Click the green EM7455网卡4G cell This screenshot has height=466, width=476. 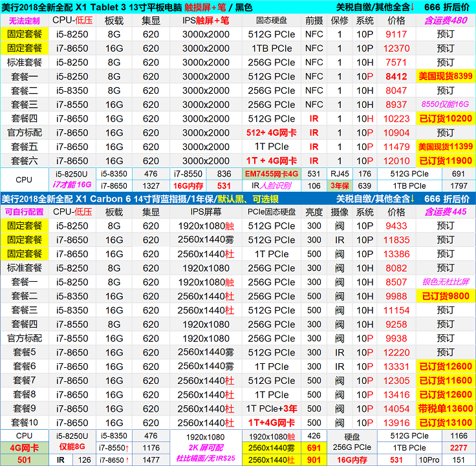click(x=272, y=174)
